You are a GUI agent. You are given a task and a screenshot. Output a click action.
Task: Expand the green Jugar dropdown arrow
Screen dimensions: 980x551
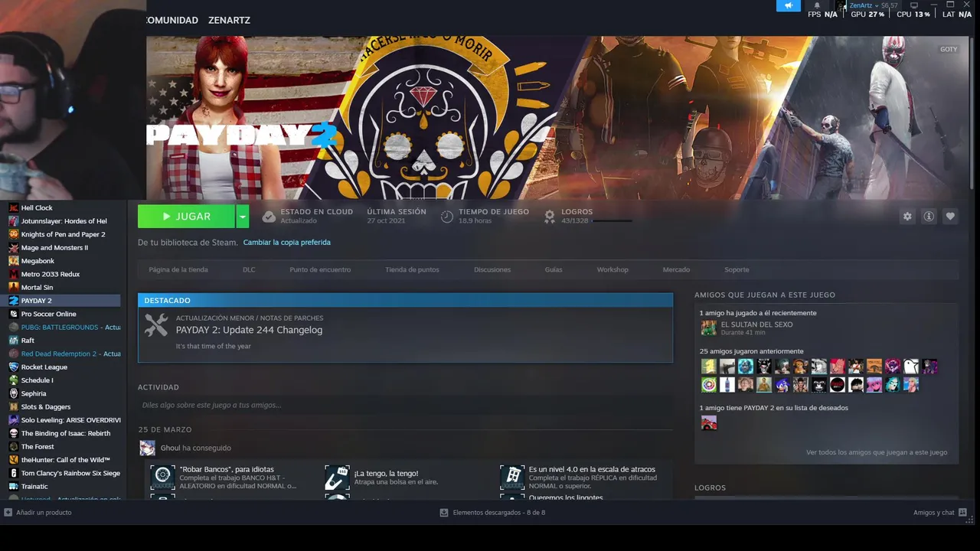(242, 217)
